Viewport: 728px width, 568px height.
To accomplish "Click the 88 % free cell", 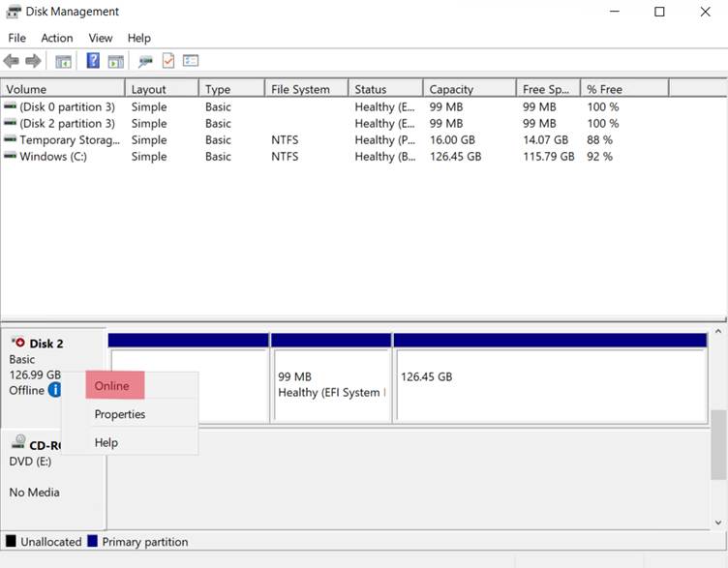I will click(599, 139).
